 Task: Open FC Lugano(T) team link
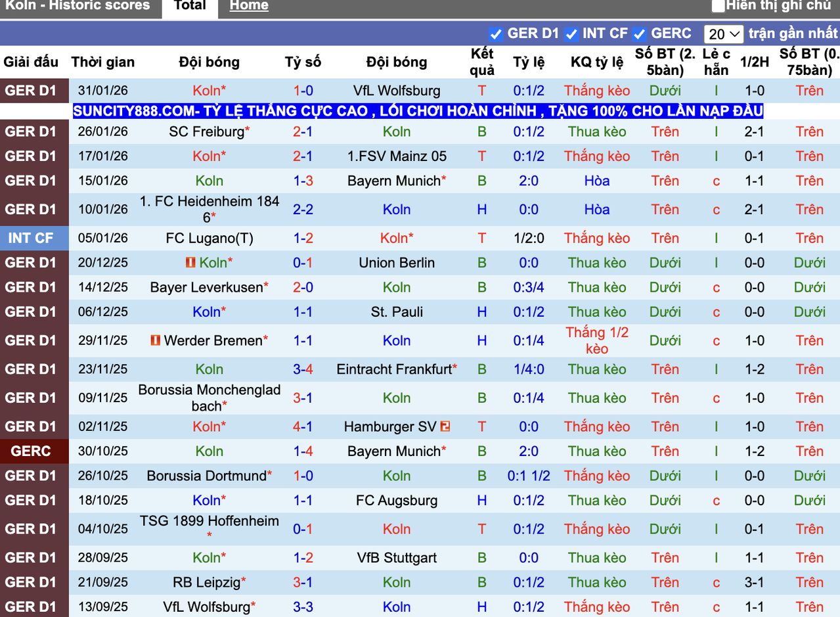coord(210,239)
